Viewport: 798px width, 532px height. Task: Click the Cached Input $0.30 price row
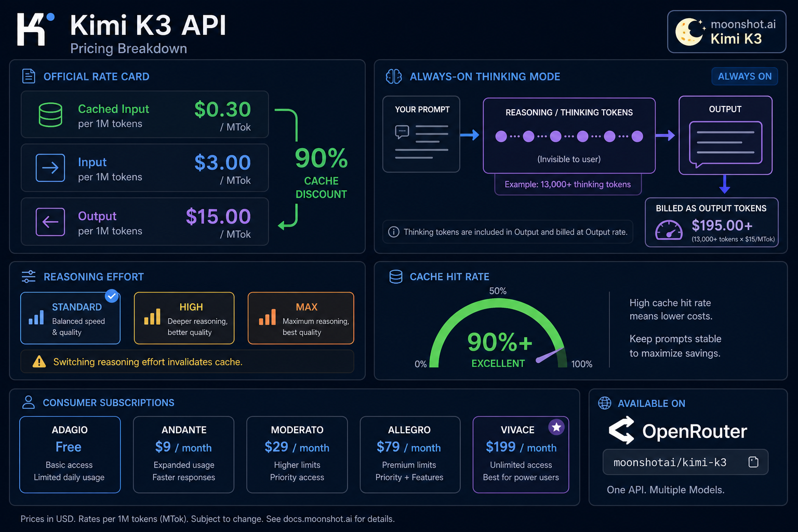(145, 115)
